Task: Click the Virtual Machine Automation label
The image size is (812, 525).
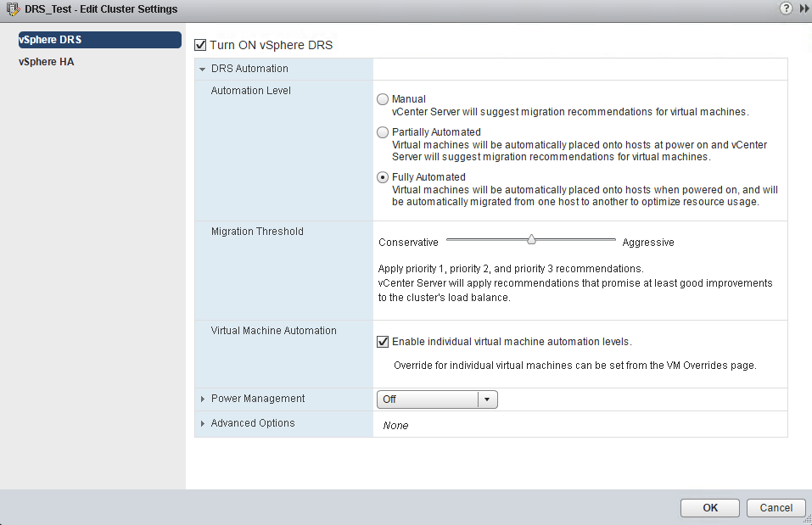Action: 273,330
